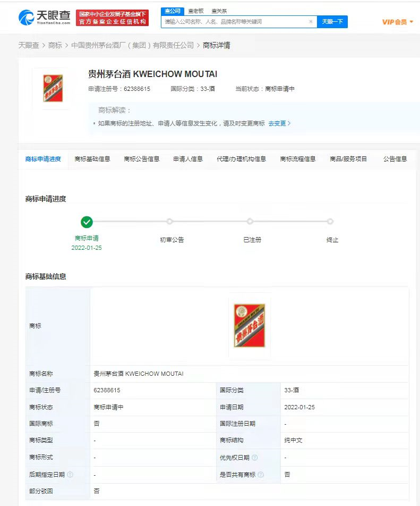Select the 查老板 search tab
The width and height of the screenshot is (420, 506).
point(196,11)
